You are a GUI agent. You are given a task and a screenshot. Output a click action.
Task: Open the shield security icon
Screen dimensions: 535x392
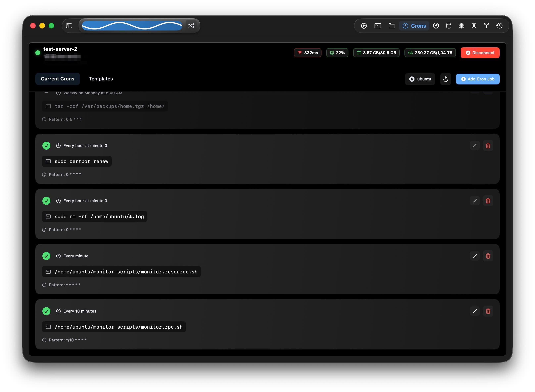pyautogui.click(x=474, y=26)
